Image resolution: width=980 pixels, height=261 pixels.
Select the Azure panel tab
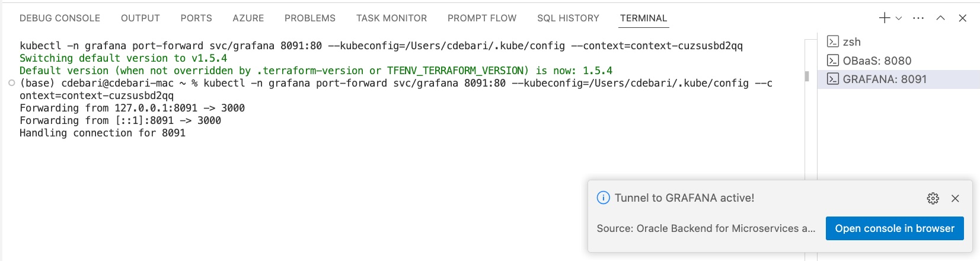pos(248,18)
